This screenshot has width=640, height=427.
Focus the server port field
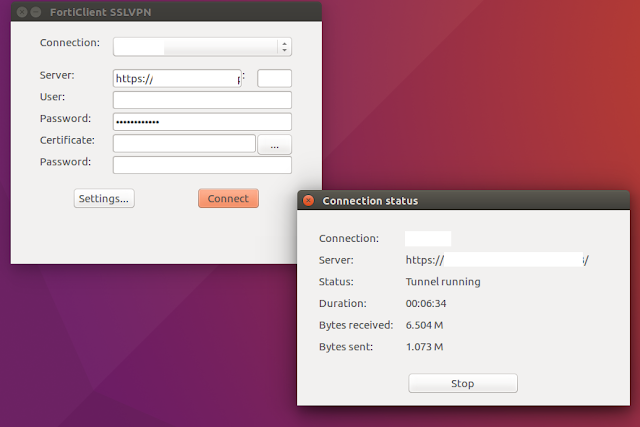click(x=274, y=78)
